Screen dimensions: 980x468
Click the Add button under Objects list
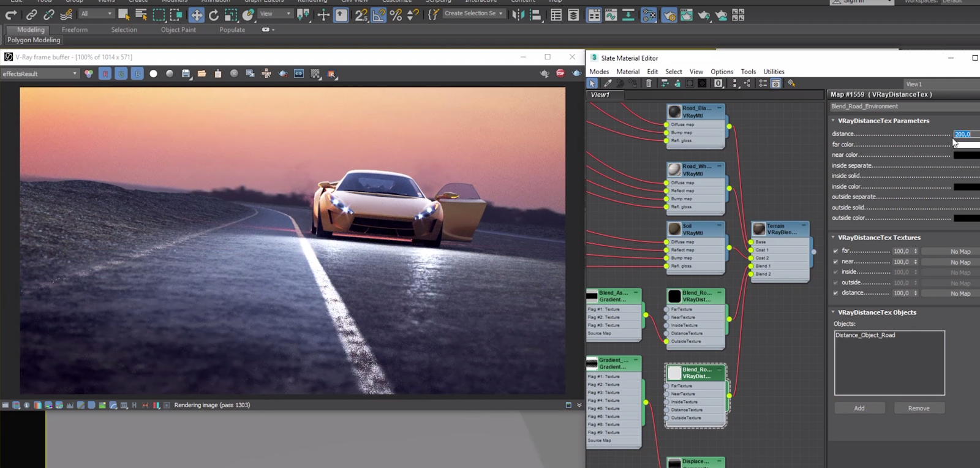859,408
